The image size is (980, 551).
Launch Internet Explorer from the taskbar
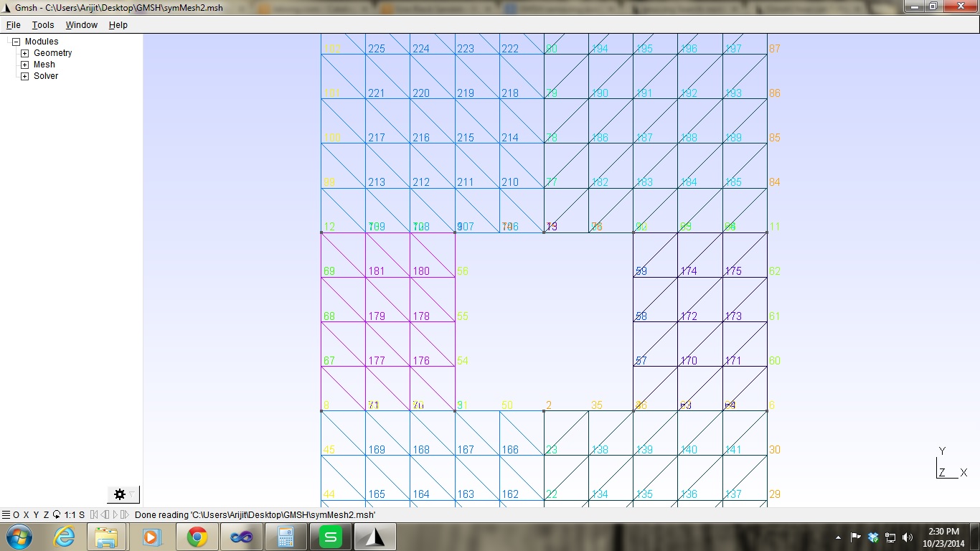click(x=62, y=537)
